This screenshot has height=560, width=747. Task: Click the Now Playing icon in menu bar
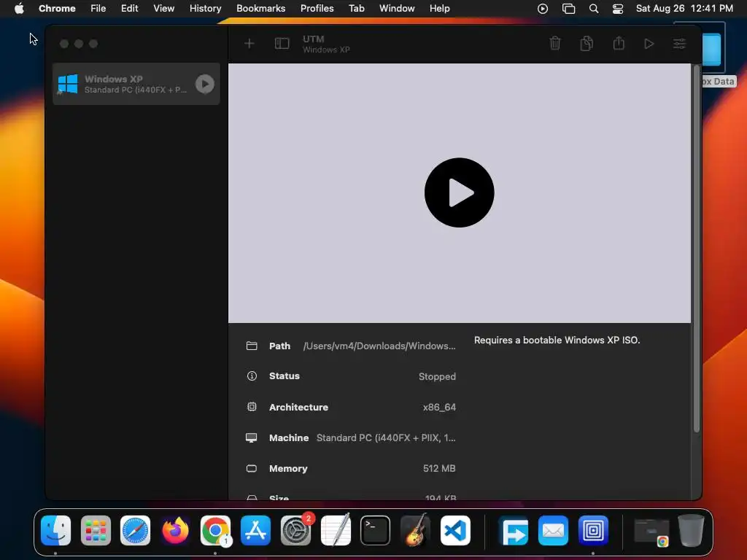[543, 9]
